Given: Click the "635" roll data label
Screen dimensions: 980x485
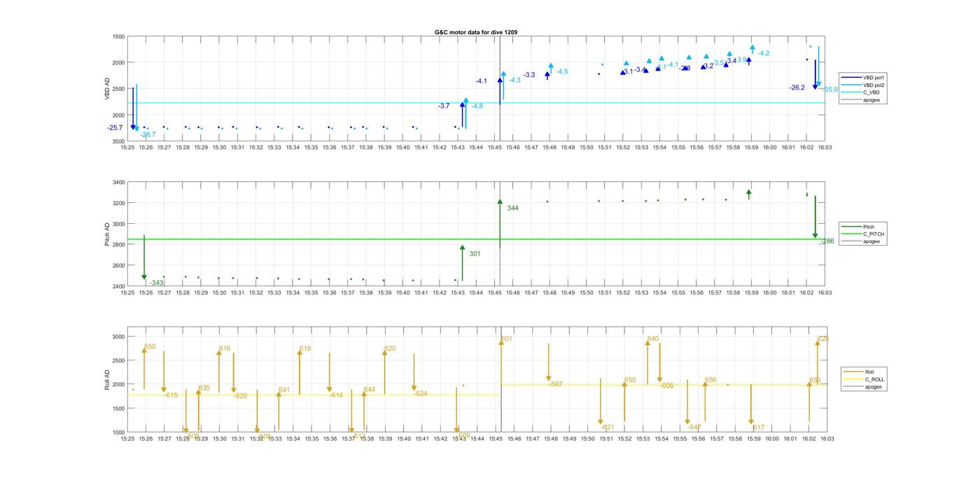Looking at the screenshot, I should click(x=204, y=388).
